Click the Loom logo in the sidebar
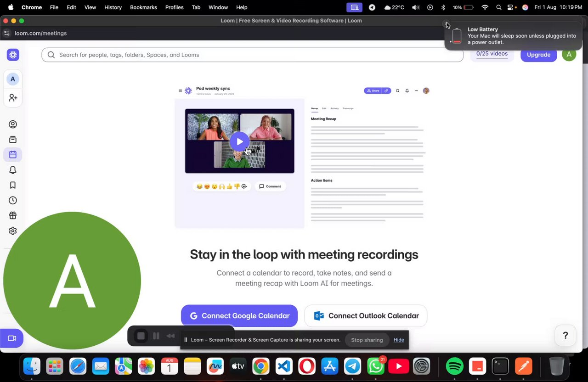Image resolution: width=588 pixels, height=382 pixels. 13,55
